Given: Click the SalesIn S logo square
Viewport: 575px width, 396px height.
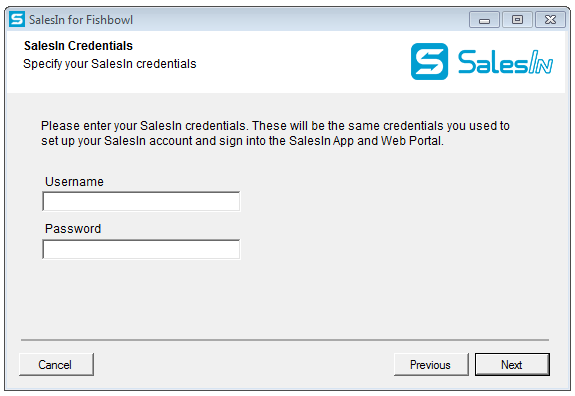Looking at the screenshot, I should point(429,62).
